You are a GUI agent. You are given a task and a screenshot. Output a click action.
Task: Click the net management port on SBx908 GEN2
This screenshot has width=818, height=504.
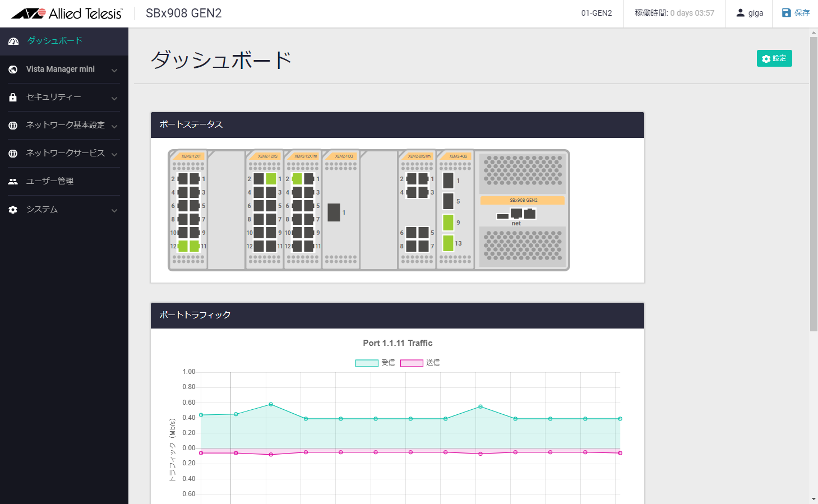click(x=516, y=213)
